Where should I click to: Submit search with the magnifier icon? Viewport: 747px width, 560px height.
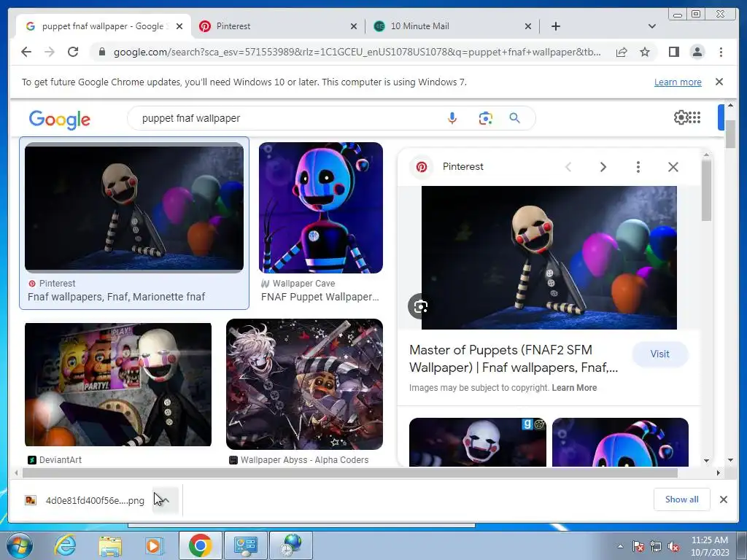click(514, 118)
